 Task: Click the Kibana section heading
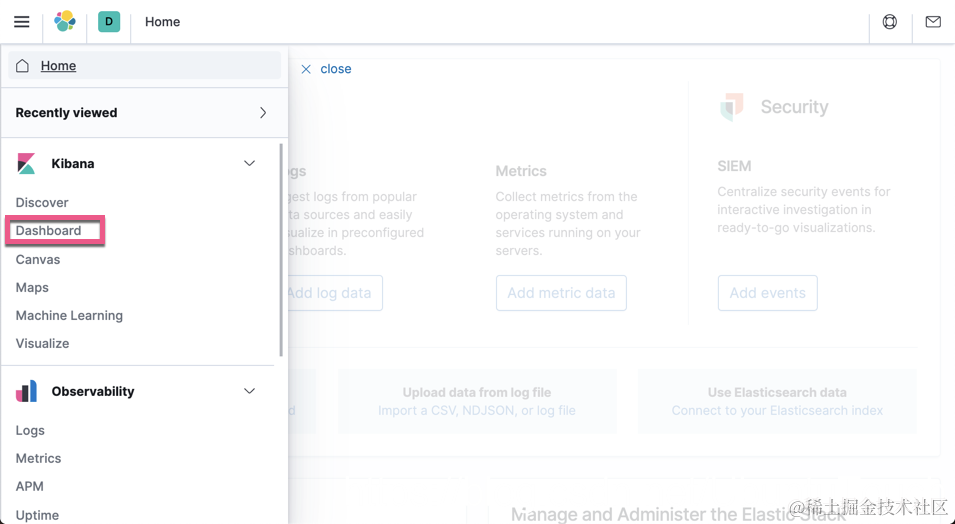pos(73,163)
